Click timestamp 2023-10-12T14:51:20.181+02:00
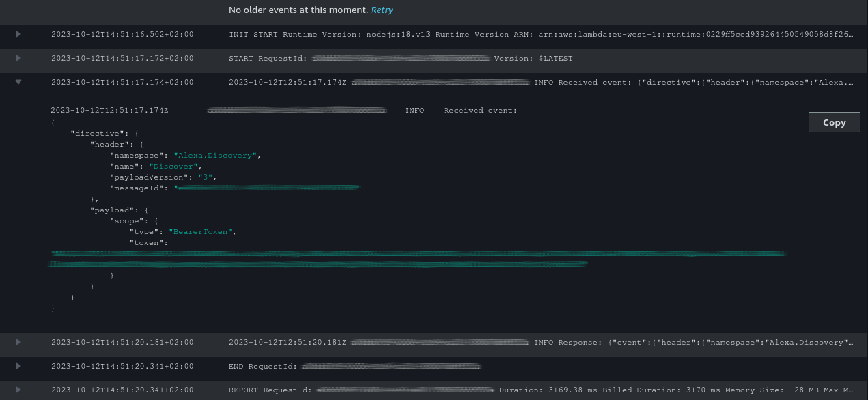The width and height of the screenshot is (868, 400). tap(122, 342)
